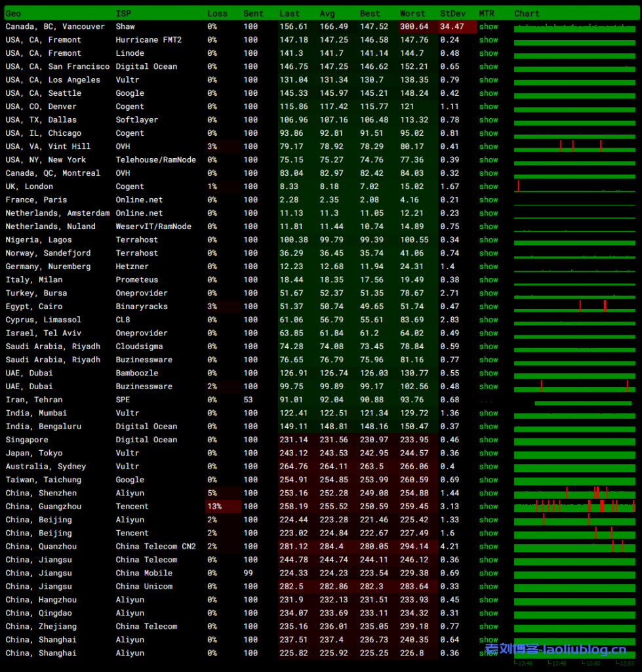
Task: Open MTR show link for Hurricane FMT2
Action: pos(488,40)
